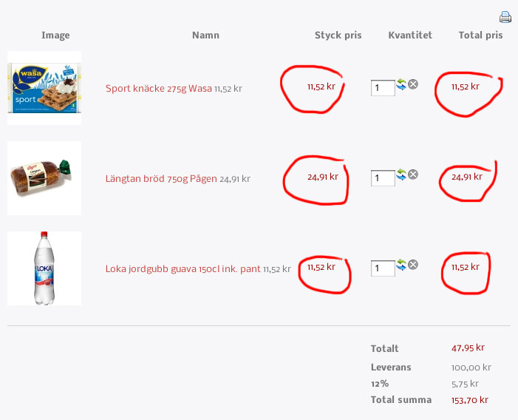Open Sport knäcke 275g Wasa product link

click(158, 89)
